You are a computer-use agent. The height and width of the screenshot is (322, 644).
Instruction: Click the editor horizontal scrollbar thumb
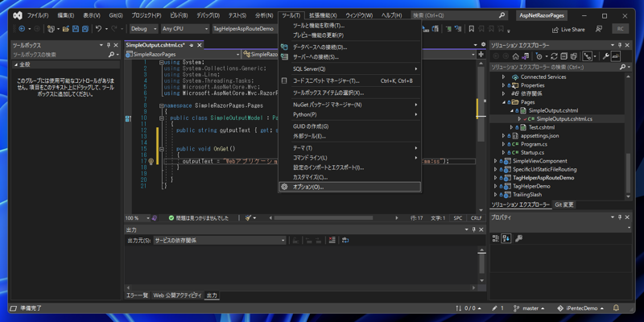[x=324, y=218]
